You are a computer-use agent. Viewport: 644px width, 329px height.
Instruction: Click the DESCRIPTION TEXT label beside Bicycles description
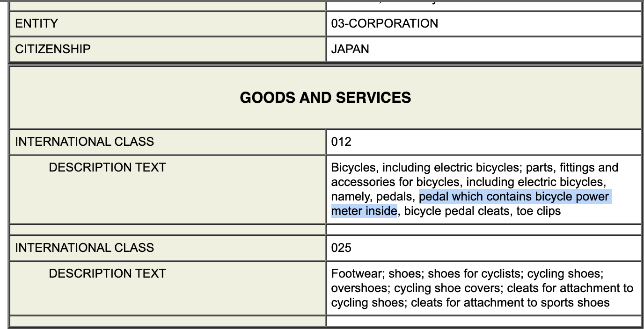107,167
